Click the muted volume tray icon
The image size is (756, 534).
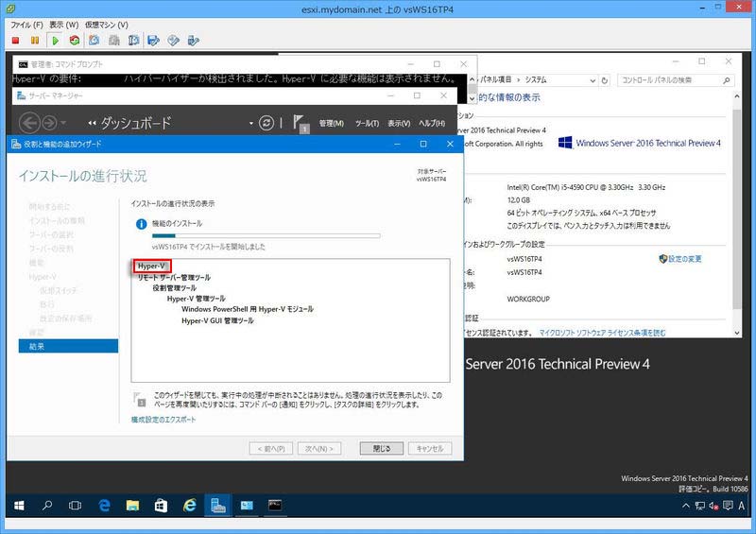(x=713, y=506)
